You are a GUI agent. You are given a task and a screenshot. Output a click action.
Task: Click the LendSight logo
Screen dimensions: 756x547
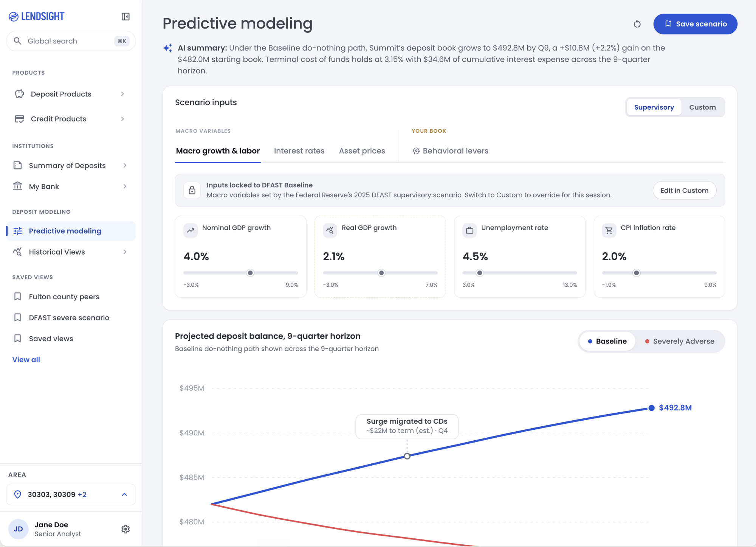(37, 16)
